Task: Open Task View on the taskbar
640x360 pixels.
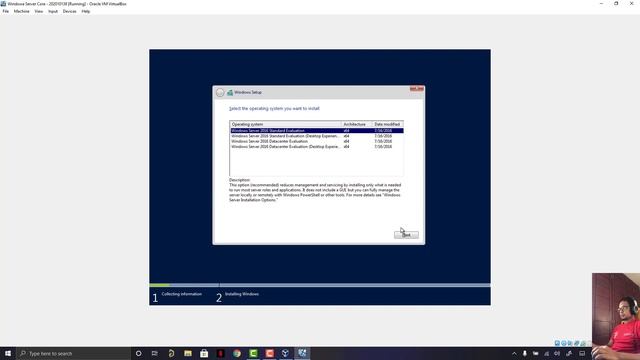Action: click(x=155, y=353)
